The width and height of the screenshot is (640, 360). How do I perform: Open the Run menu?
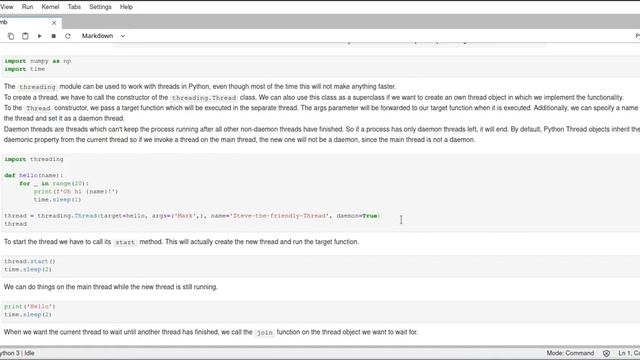27,7
